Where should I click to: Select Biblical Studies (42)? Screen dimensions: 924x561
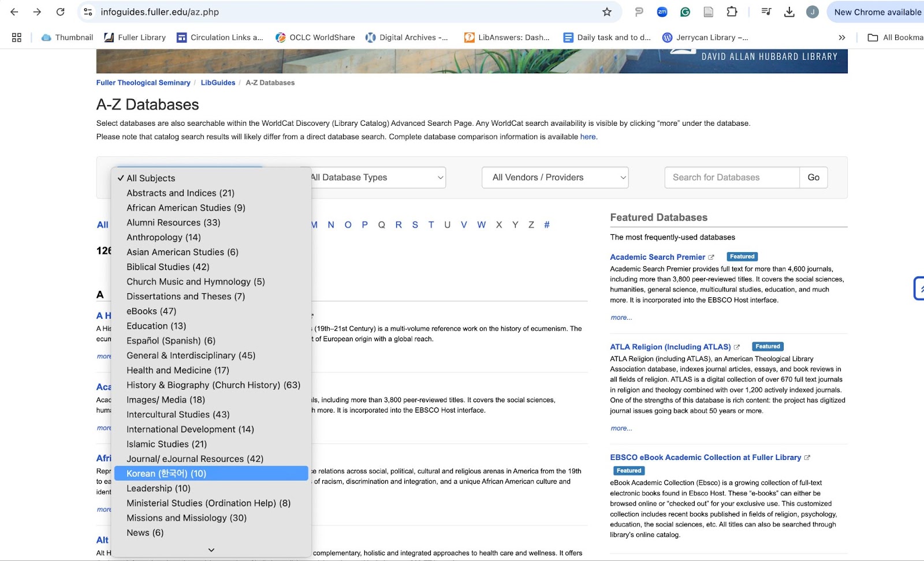tap(211, 267)
